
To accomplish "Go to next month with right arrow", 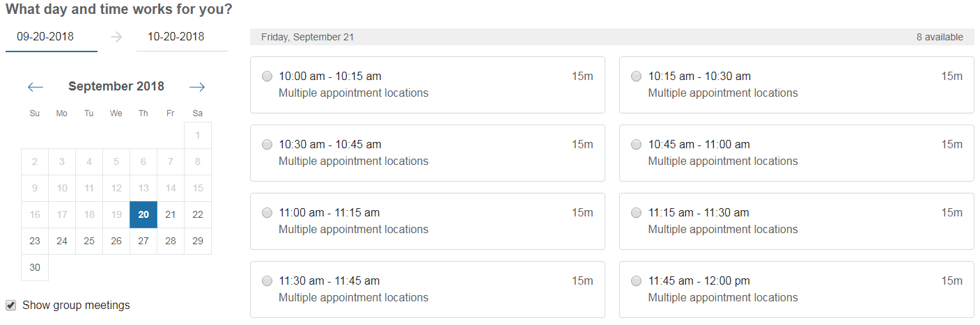I will (x=197, y=87).
